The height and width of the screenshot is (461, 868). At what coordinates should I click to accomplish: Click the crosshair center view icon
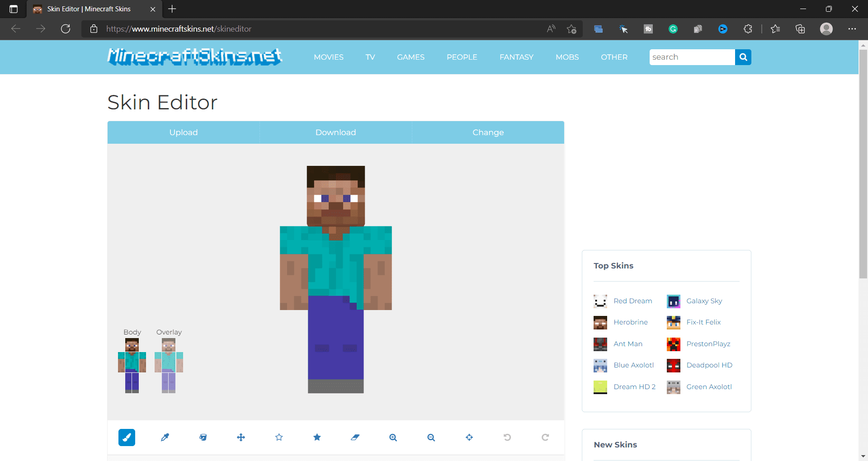(x=469, y=437)
